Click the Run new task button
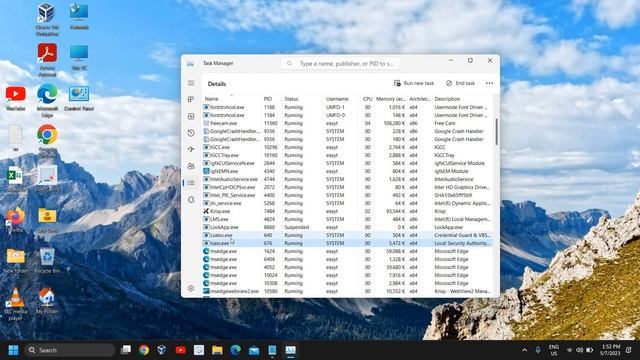Screen dimensions: 640x360 [x=414, y=83]
